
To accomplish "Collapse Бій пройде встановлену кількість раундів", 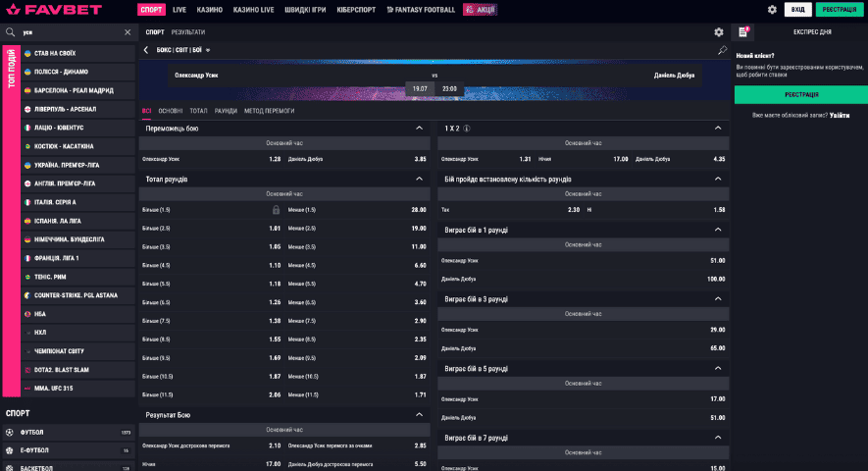I will click(718, 179).
